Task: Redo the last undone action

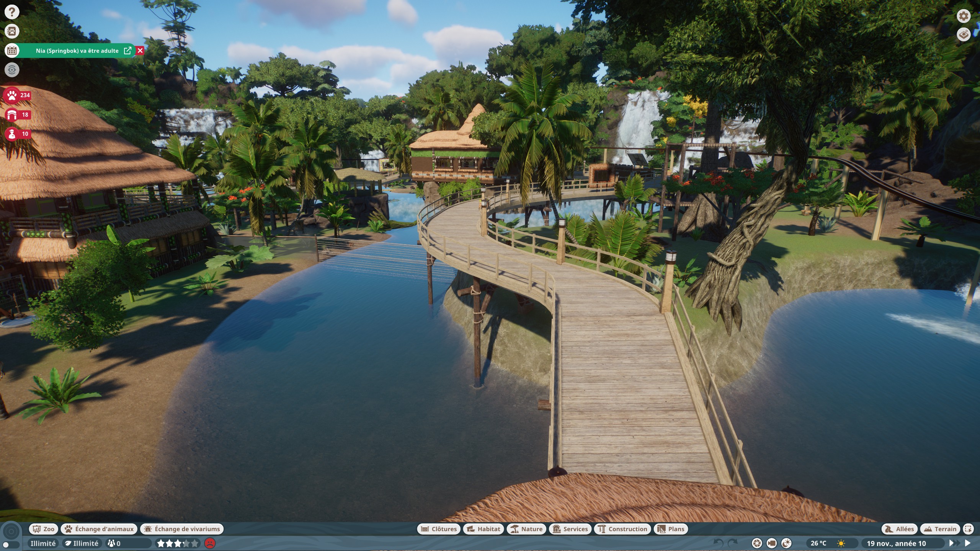Action: click(733, 543)
